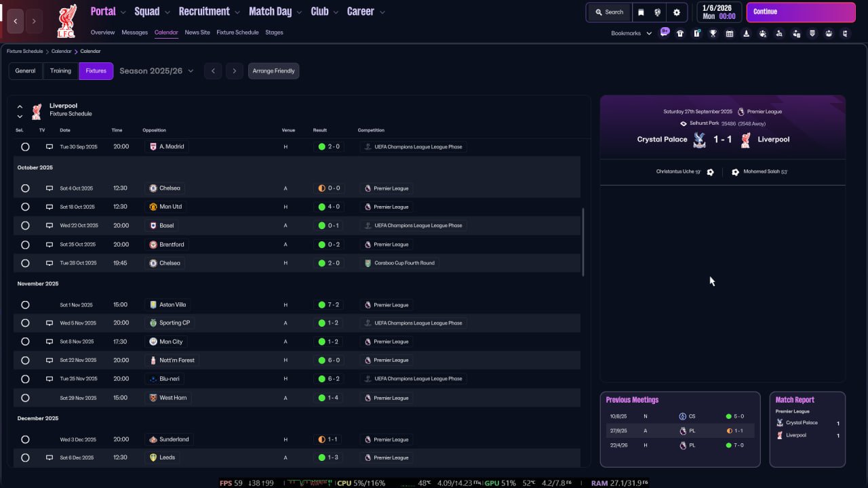Open the shield icon bookmark shortcut
The image size is (868, 488).
(812, 33)
